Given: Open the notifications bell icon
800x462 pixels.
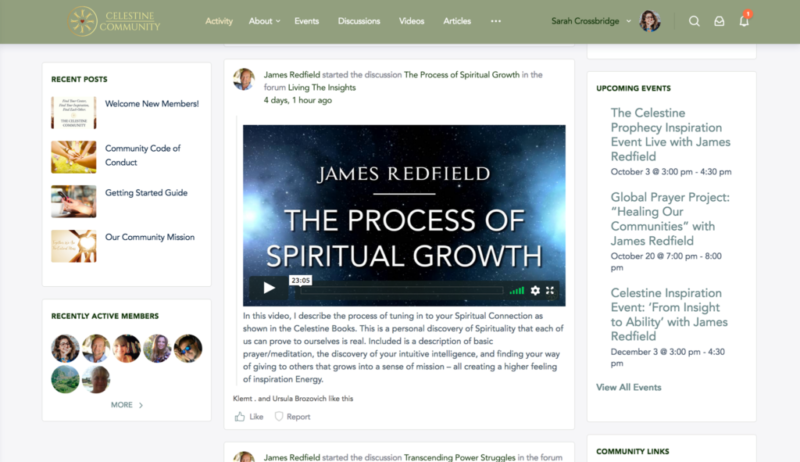Looking at the screenshot, I should (744, 21).
